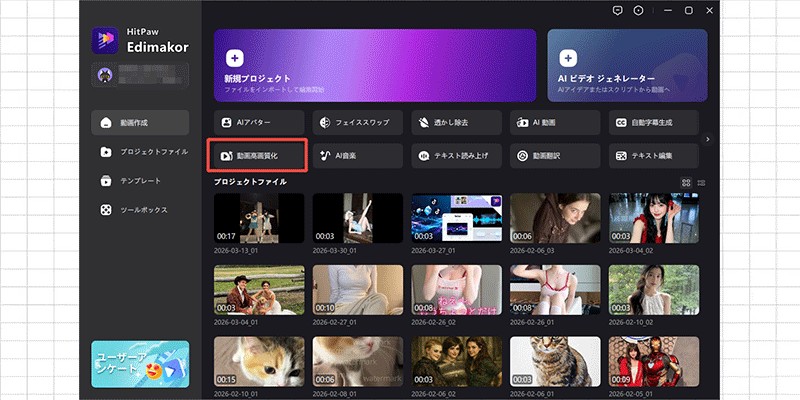Click the プロジェクトファイル section heading
Image resolution: width=800 pixels, height=400 pixels.
coord(250,182)
